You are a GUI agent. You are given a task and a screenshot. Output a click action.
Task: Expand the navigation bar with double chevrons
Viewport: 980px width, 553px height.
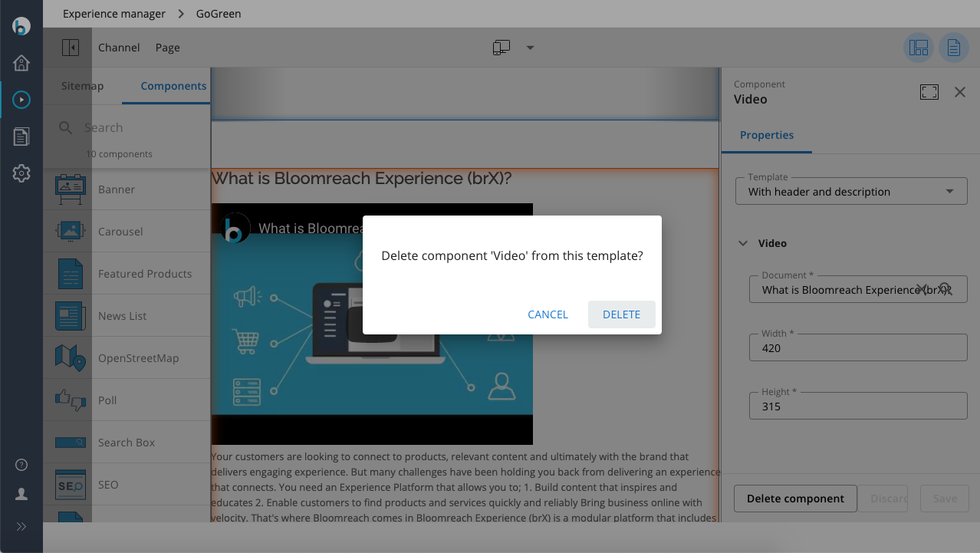coord(21,526)
